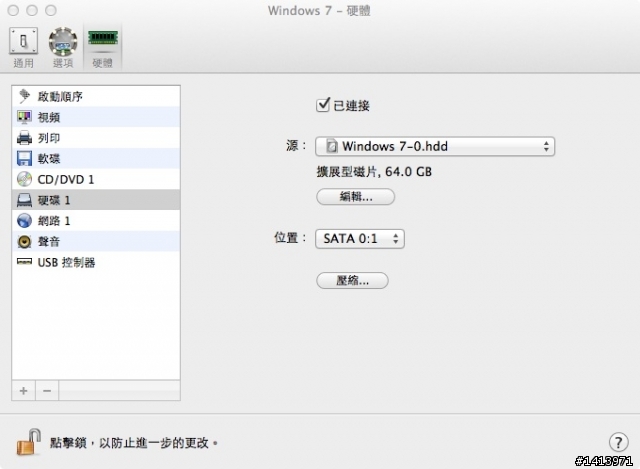
Task: Select the 視頻 video icon
Action: 24,117
